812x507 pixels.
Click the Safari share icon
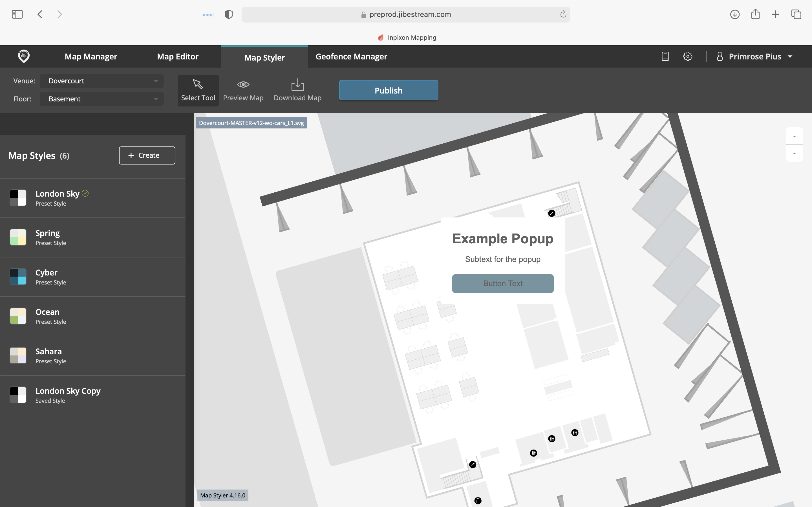755,14
